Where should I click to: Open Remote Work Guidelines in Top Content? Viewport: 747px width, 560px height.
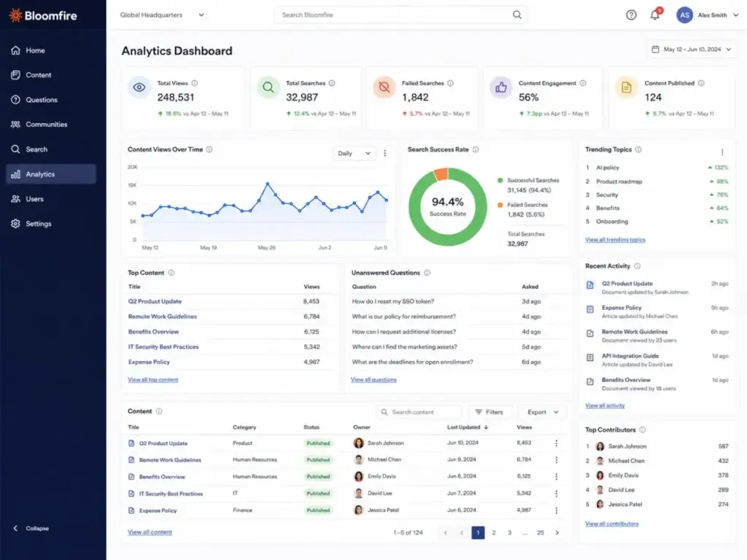pos(163,316)
